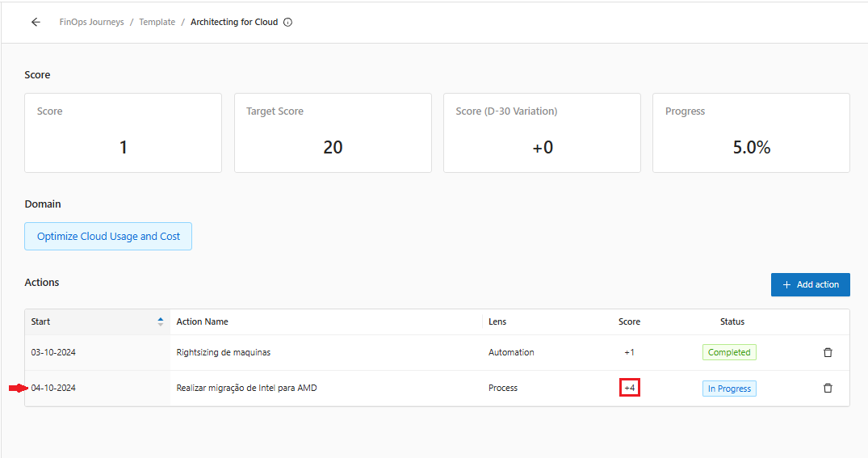Click the Action Name column header
The width and height of the screenshot is (868, 458).
[x=203, y=321]
